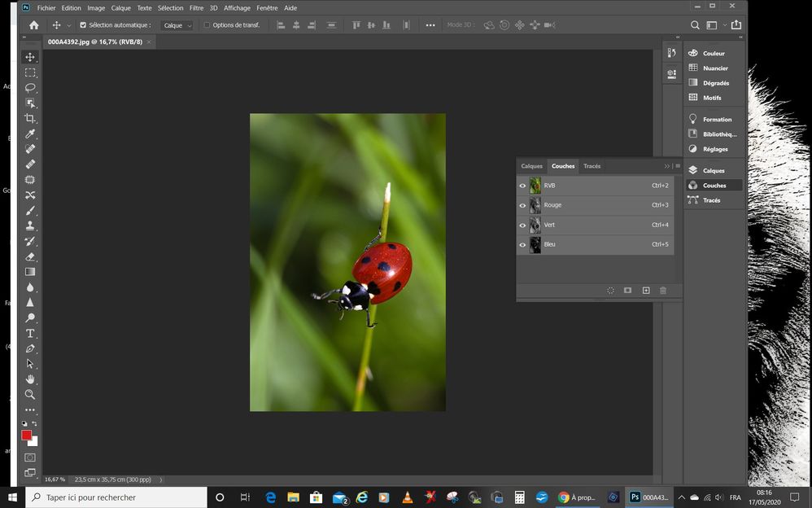The width and height of the screenshot is (812, 508).
Task: Open the Dégradés panel
Action: [714, 82]
